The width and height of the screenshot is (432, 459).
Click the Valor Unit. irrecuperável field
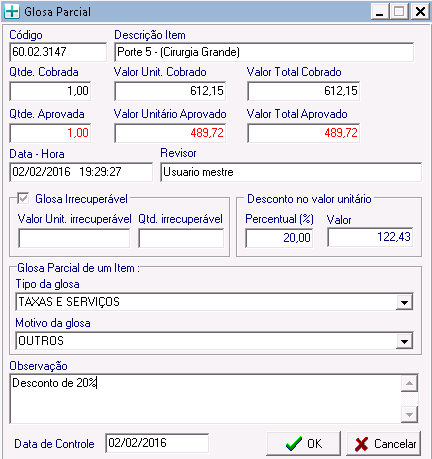tap(74, 238)
